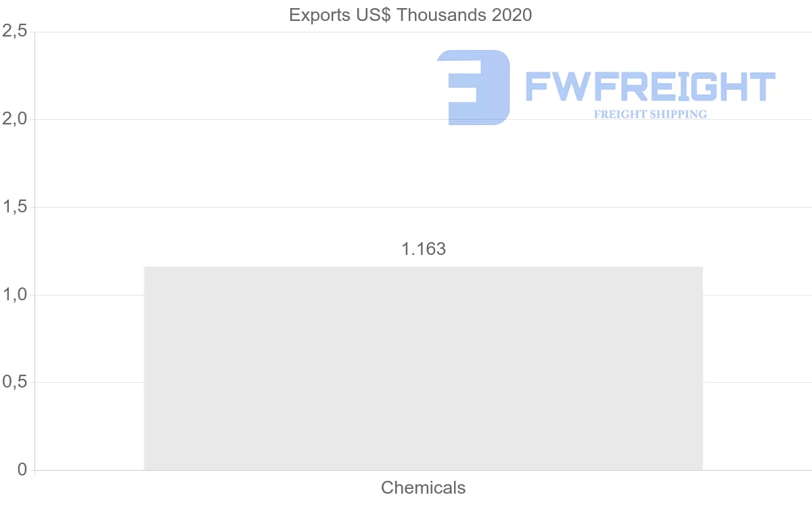Screen dimensions: 812x516
Task: Click the 1.163 bar value label
Action: [x=424, y=249]
